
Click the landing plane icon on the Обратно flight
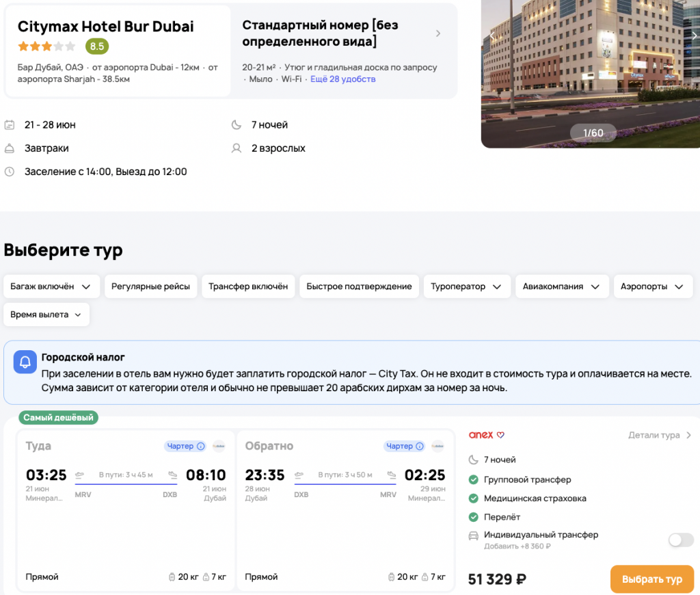(x=392, y=475)
